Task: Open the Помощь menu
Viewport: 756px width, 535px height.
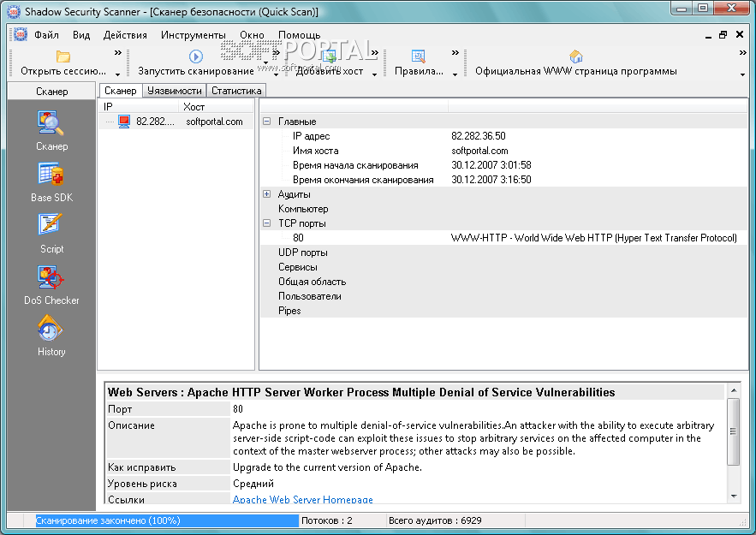Action: click(x=299, y=35)
